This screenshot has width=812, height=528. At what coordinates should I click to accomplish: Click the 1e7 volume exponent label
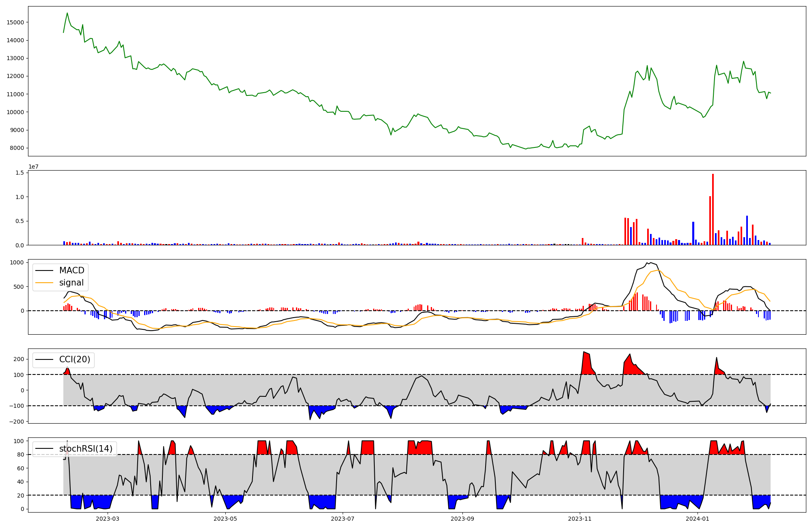(x=33, y=167)
